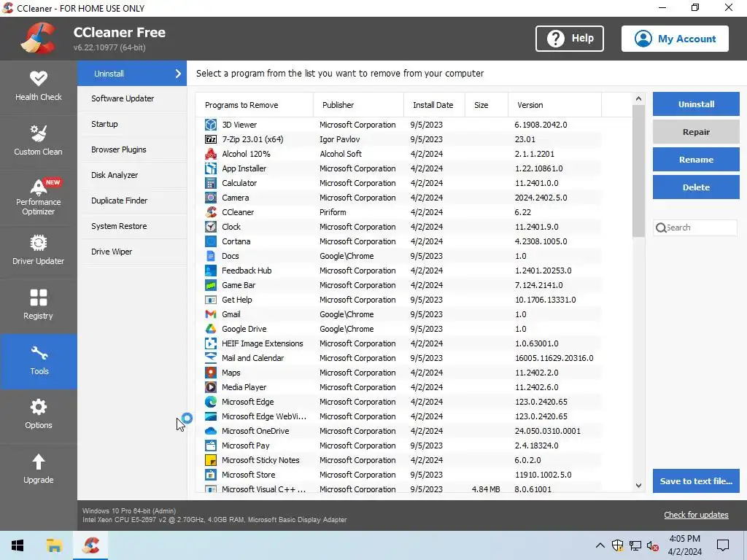Click the 3D Viewer program icon

click(211, 125)
